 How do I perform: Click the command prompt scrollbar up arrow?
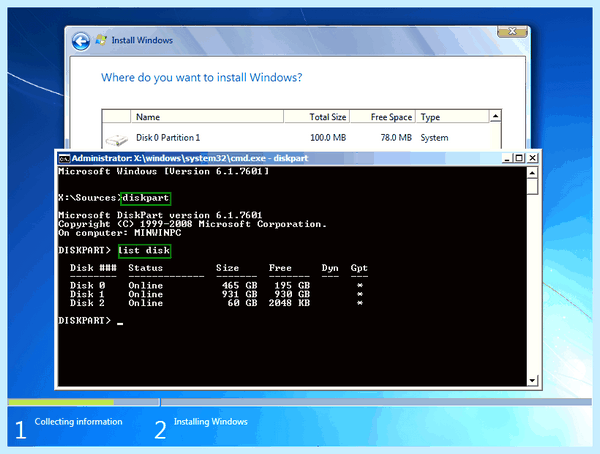pos(532,173)
